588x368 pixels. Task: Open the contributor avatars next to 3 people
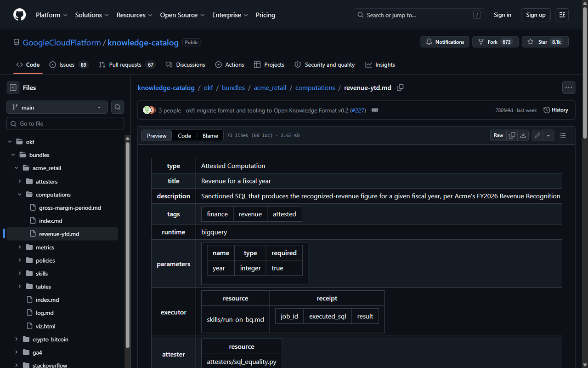pyautogui.click(x=149, y=110)
